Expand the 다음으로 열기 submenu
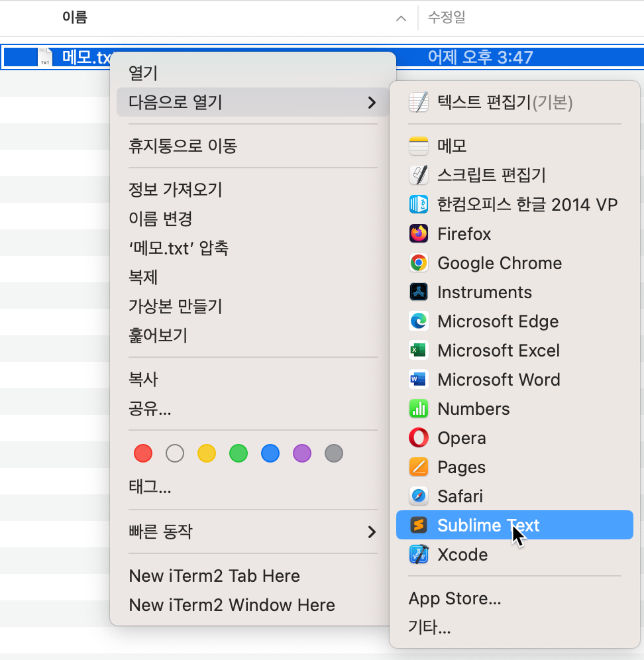 (252, 102)
